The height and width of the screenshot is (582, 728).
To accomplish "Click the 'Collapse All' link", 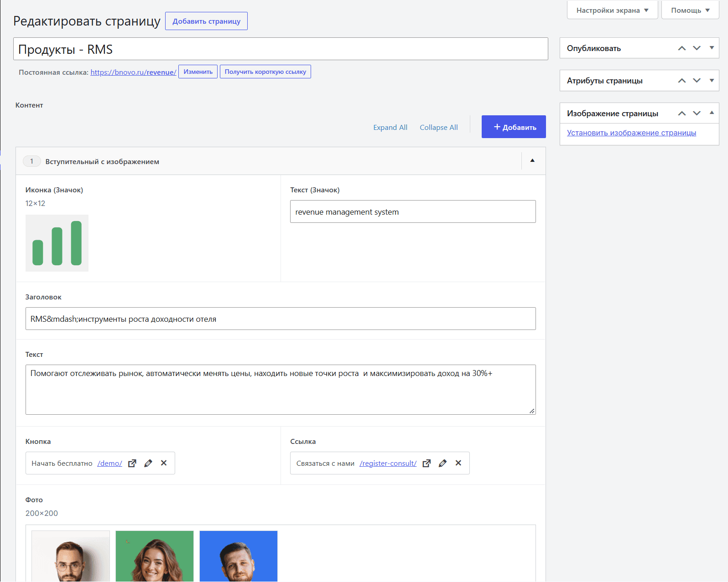I will (439, 128).
